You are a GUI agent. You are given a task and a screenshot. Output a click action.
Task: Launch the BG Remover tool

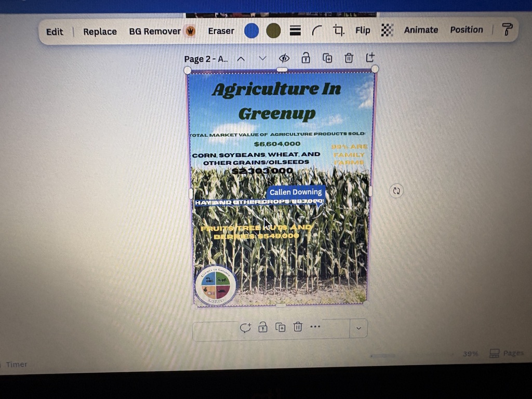155,31
